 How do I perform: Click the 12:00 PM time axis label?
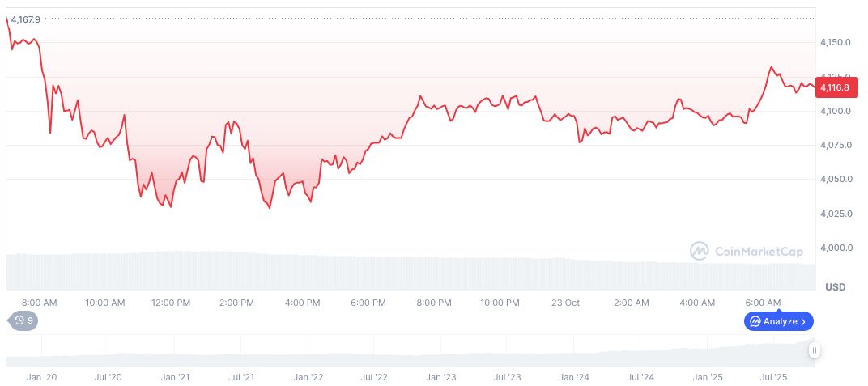pyautogui.click(x=172, y=303)
